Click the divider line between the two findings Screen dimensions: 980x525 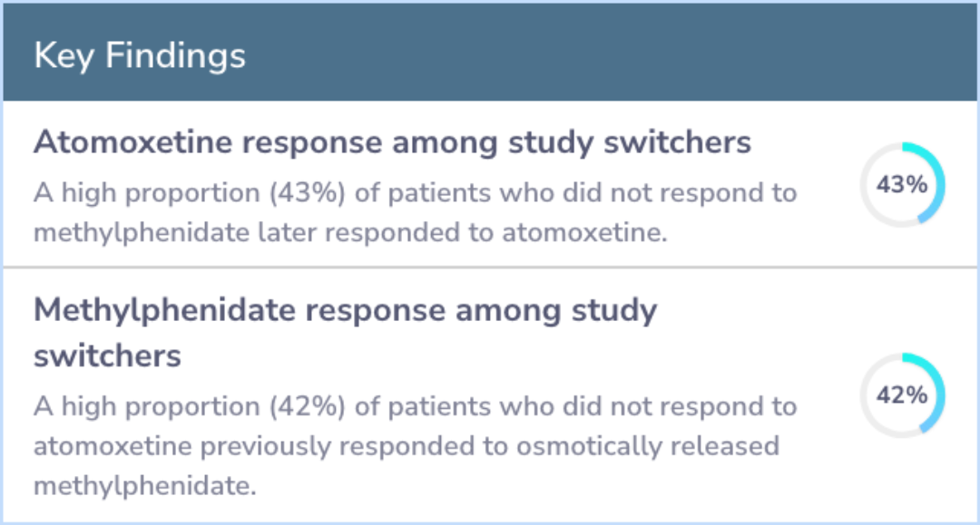490,267
